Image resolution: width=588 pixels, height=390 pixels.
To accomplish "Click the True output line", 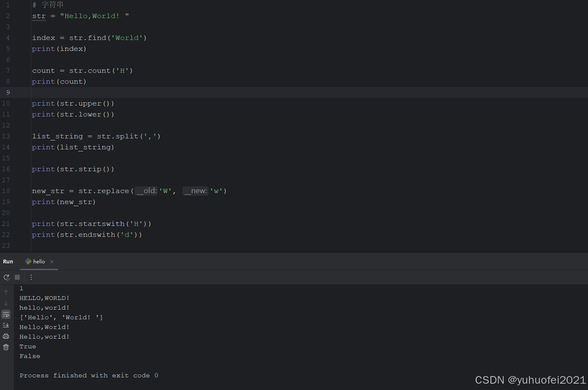I will pos(28,347).
